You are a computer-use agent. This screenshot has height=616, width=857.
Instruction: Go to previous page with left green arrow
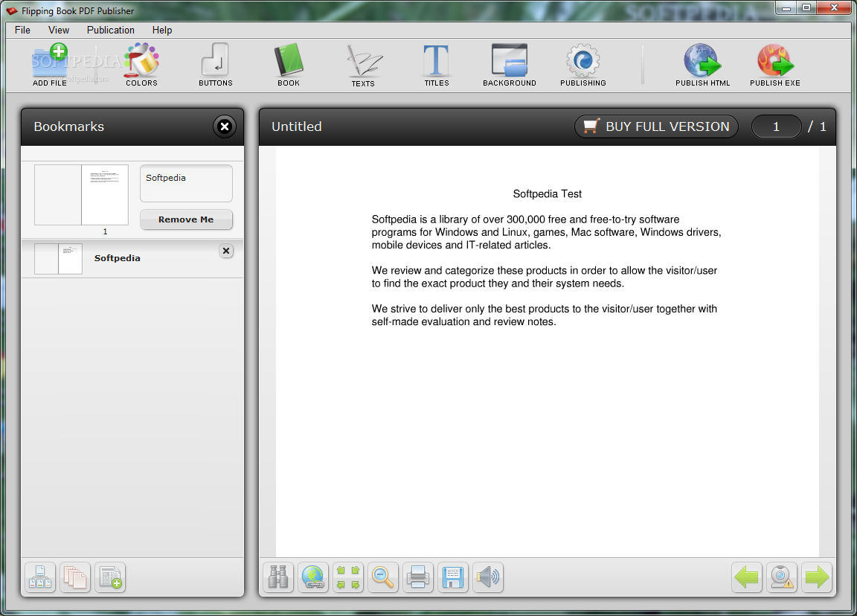(x=747, y=577)
